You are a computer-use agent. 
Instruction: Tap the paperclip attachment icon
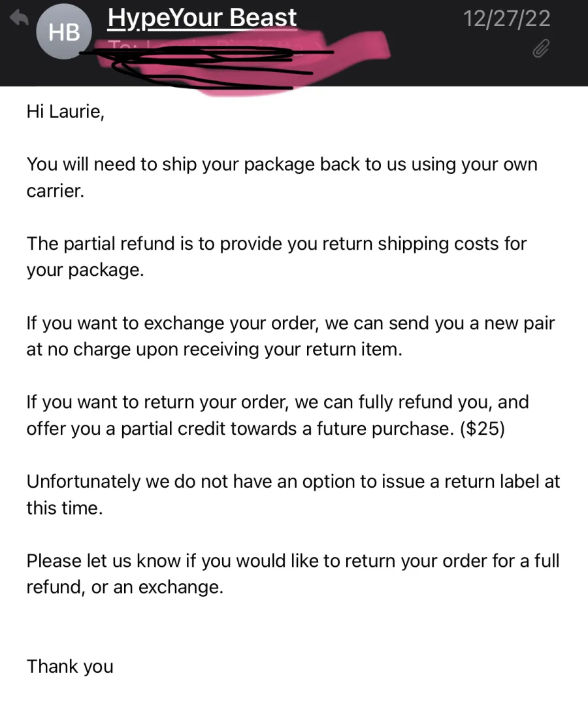click(x=540, y=48)
